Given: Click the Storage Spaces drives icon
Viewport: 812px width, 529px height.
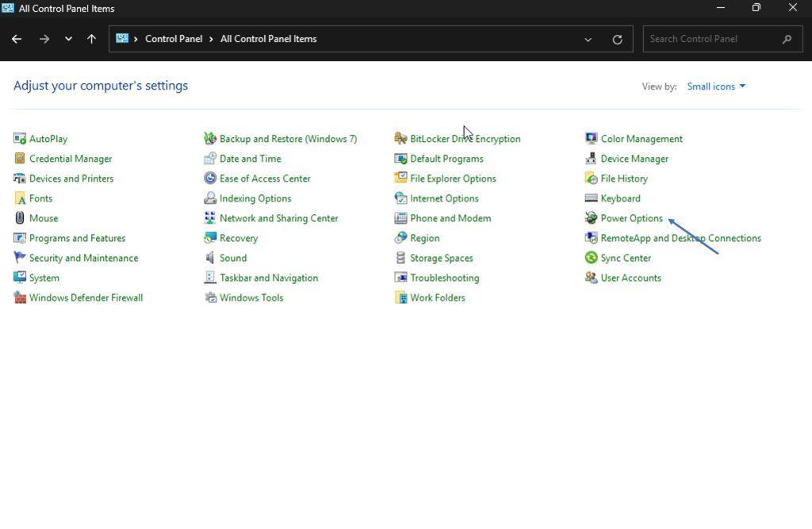Looking at the screenshot, I should pyautogui.click(x=400, y=258).
